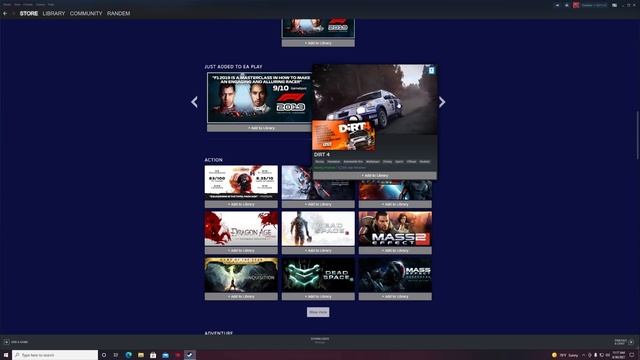Open the Help menu in the title bar
The image size is (640, 360).
click(51, 4)
